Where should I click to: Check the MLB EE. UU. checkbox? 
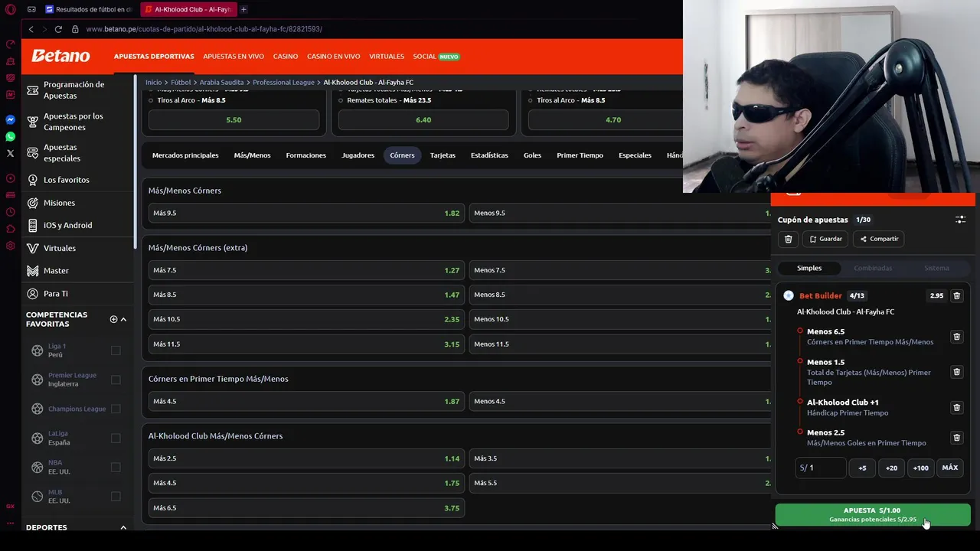[x=116, y=496]
